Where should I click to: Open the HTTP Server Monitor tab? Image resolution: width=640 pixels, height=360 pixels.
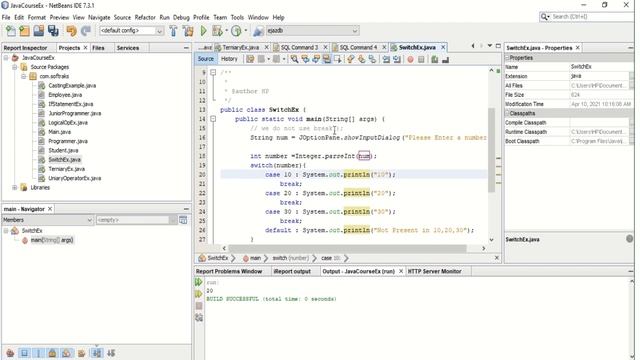(435, 271)
